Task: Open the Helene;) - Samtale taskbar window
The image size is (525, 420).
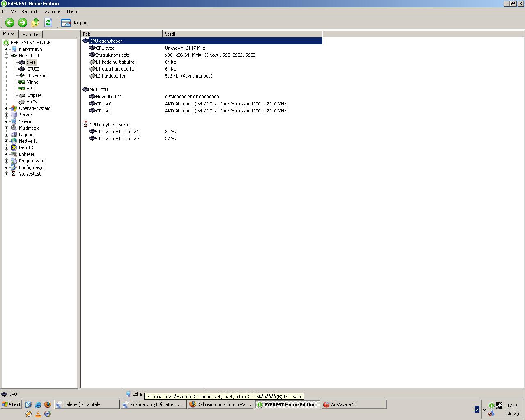Action: pos(87,404)
